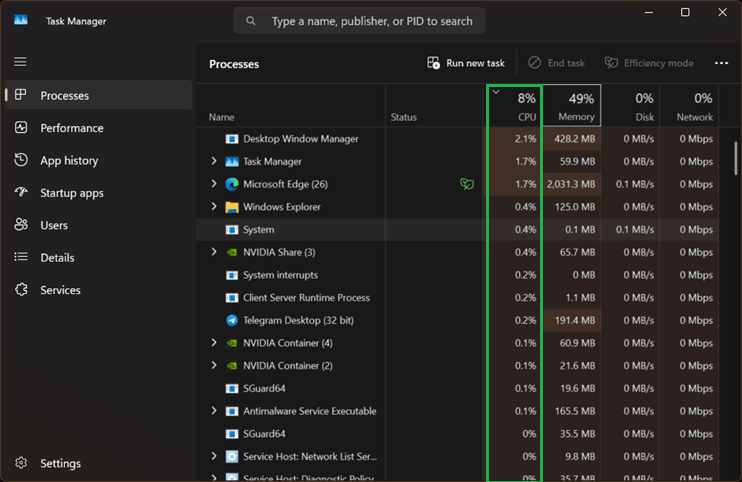Expand the Task Manager process group
This screenshot has height=482, width=742.
[214, 161]
